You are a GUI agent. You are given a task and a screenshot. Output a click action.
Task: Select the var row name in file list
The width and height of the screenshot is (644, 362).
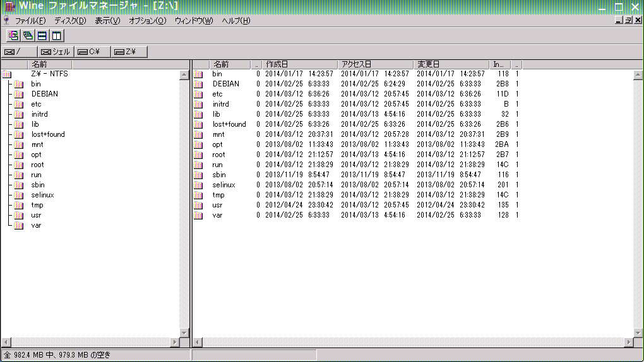(x=217, y=215)
